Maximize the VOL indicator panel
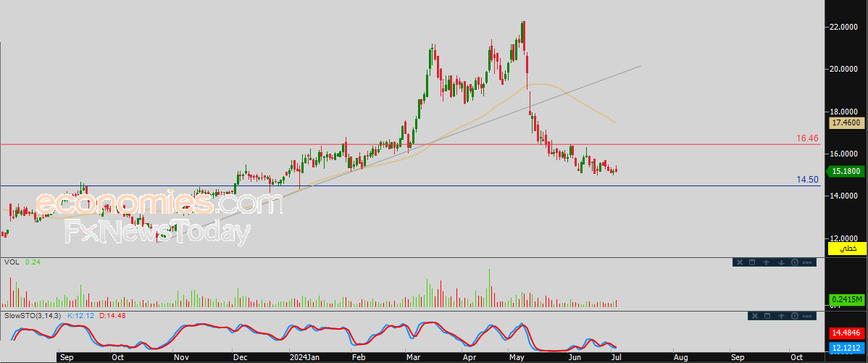Viewport: 868px width, 363px height. [x=752, y=262]
